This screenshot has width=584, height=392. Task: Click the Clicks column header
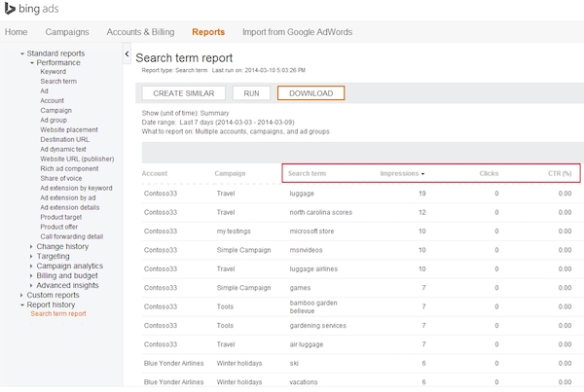pyautogui.click(x=489, y=173)
